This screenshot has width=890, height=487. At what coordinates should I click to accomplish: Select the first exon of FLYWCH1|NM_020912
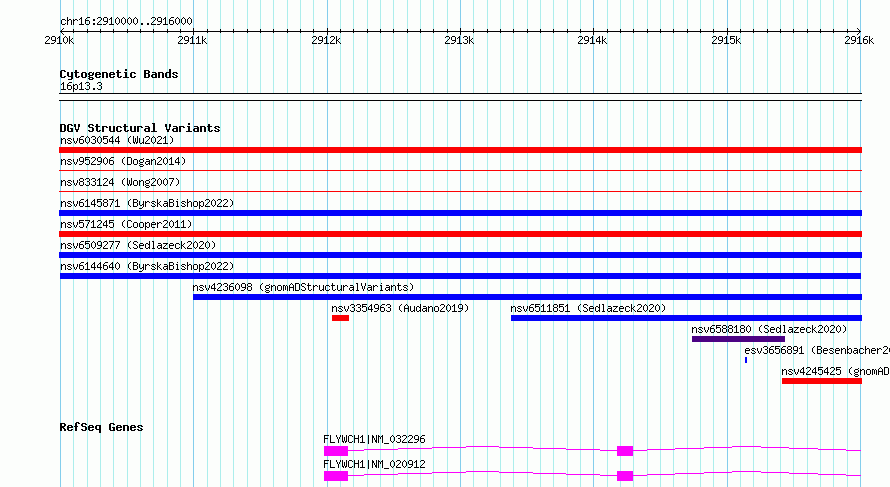coord(336,476)
